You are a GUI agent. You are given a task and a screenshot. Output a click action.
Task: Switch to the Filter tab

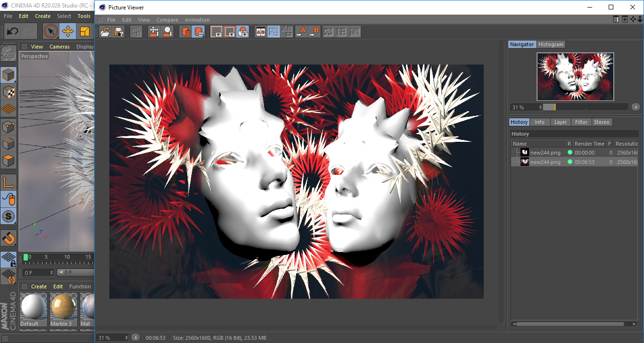coord(581,122)
